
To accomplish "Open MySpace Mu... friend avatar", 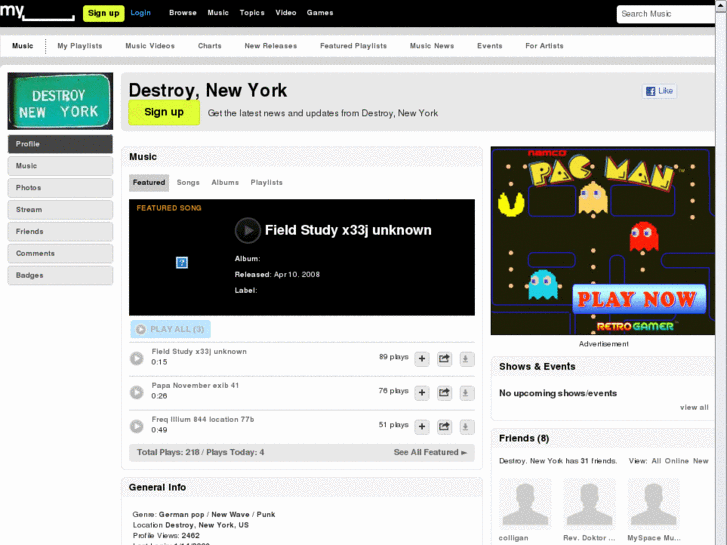I will (x=654, y=504).
